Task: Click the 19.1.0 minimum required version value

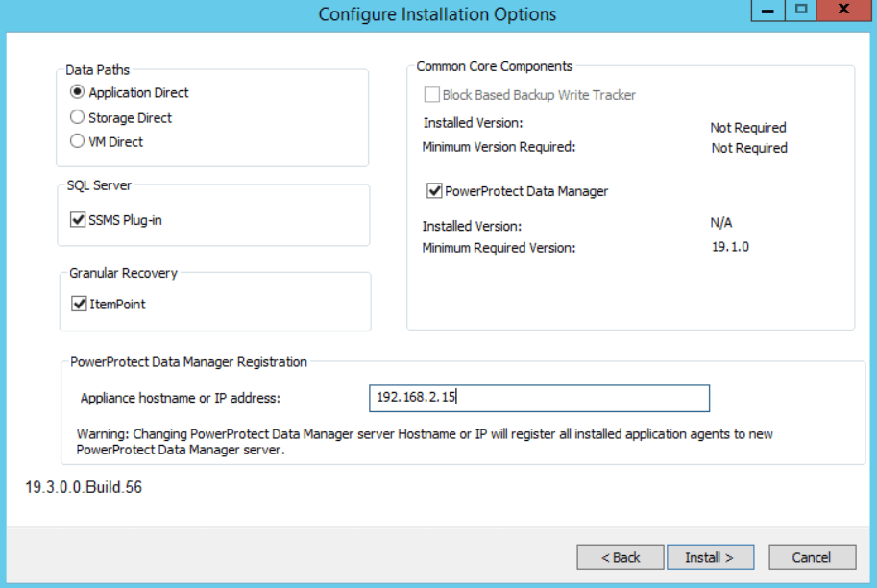Action: pyautogui.click(x=729, y=247)
